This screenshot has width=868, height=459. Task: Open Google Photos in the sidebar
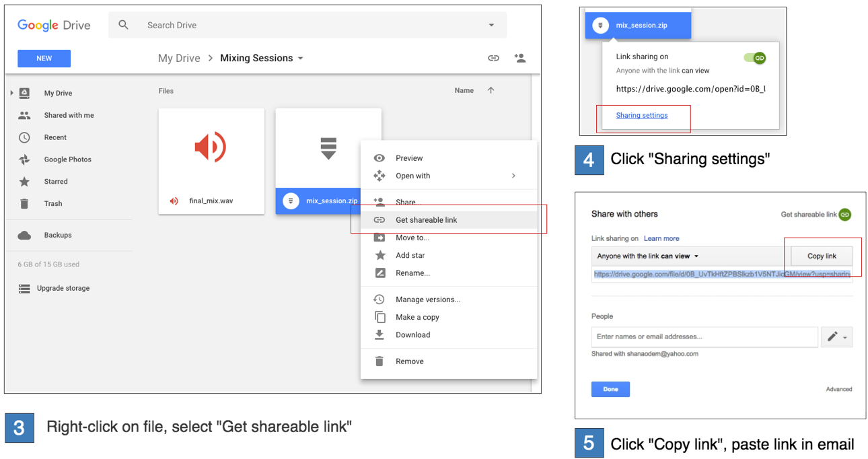click(67, 160)
